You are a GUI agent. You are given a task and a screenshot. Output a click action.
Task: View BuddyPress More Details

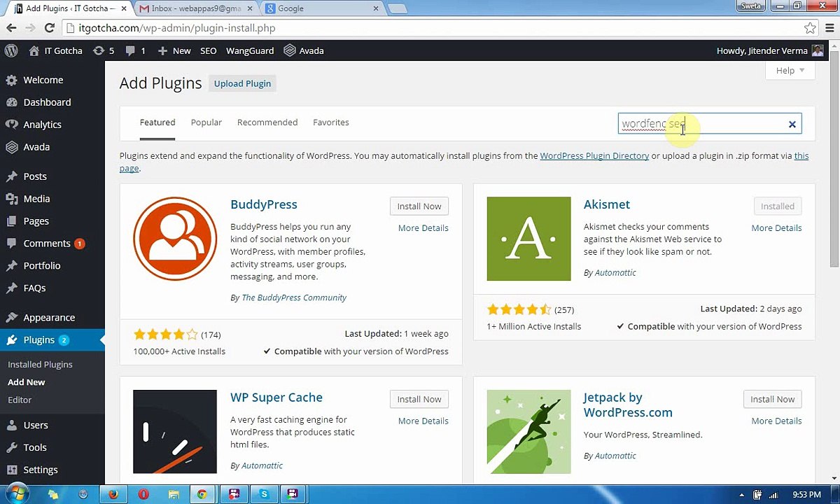(x=423, y=227)
